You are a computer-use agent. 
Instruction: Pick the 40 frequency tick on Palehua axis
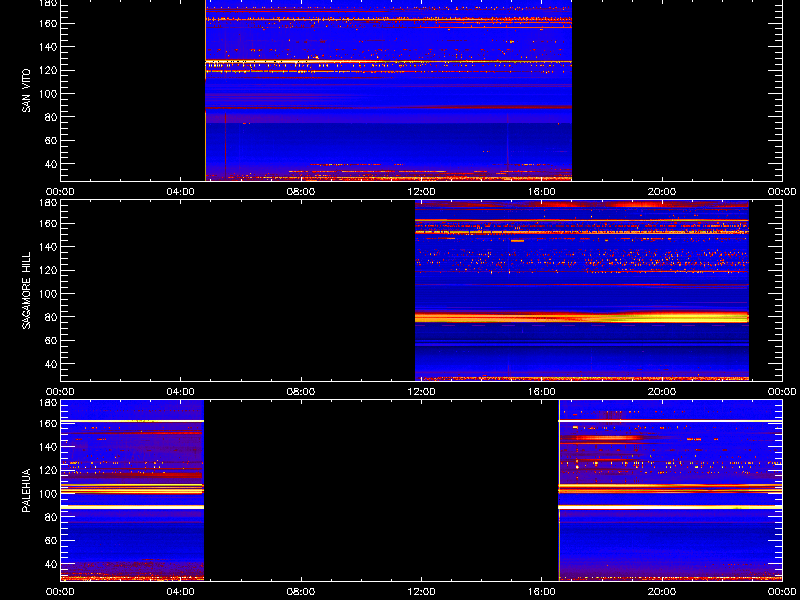coord(50,564)
